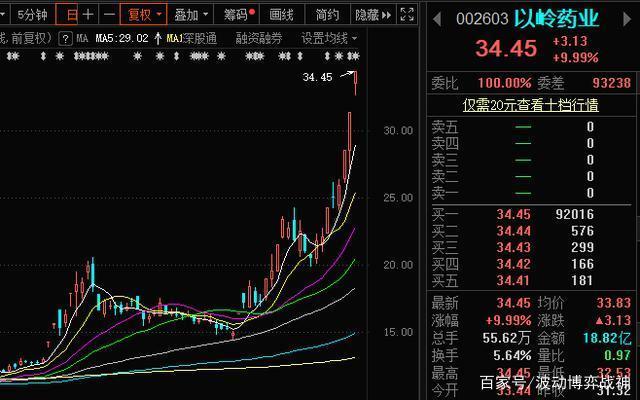Click 委比 value 100.00%
640x400 pixels.
pyautogui.click(x=504, y=83)
